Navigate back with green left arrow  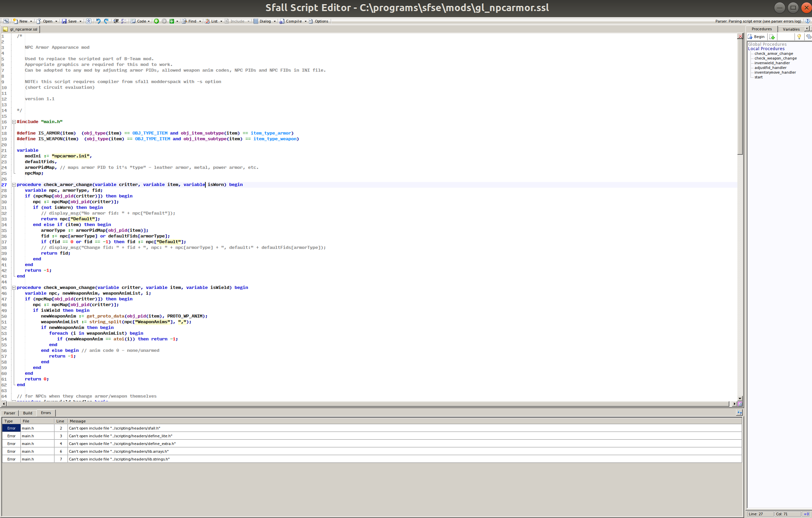(x=157, y=21)
